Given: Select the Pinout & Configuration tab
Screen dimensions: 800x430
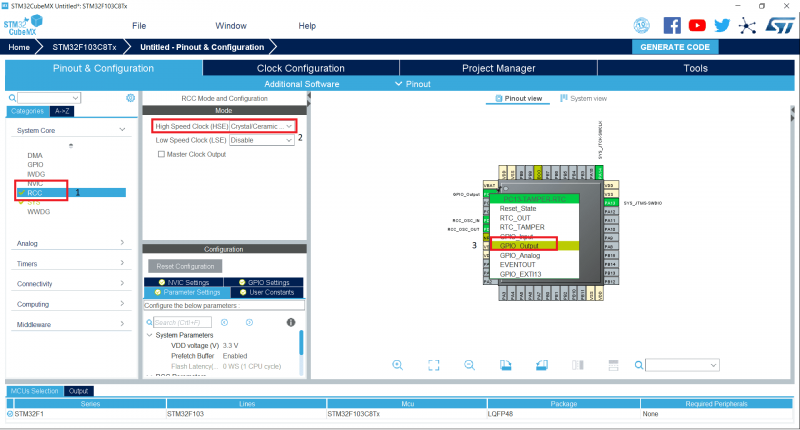Looking at the screenshot, I should coord(103,68).
